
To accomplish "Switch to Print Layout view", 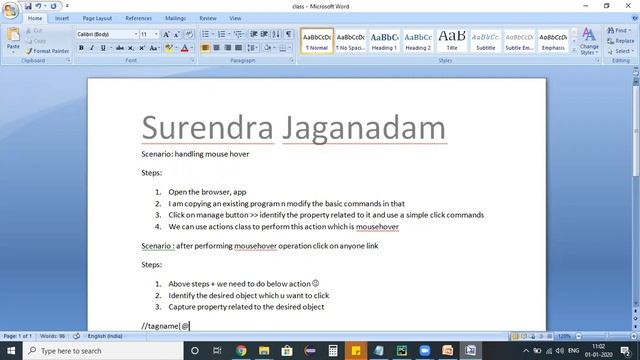I will [x=515, y=336].
